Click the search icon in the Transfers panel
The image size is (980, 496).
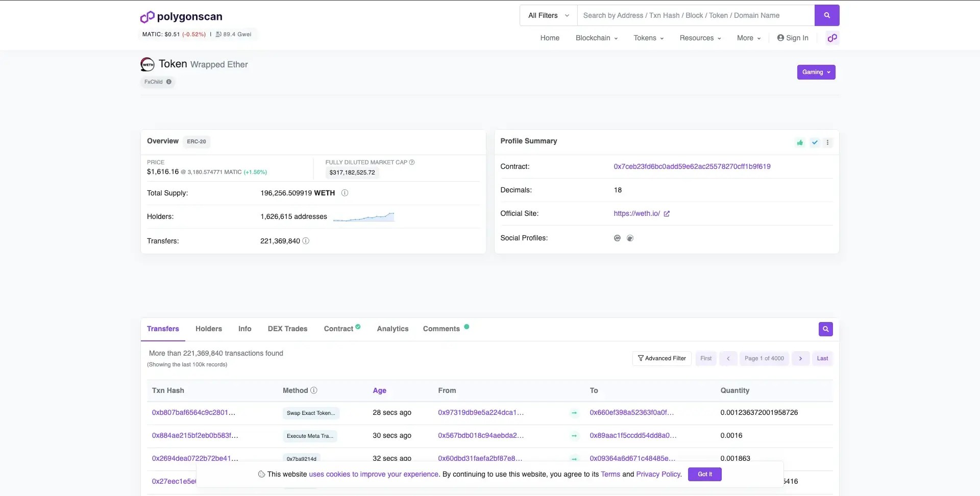point(825,329)
